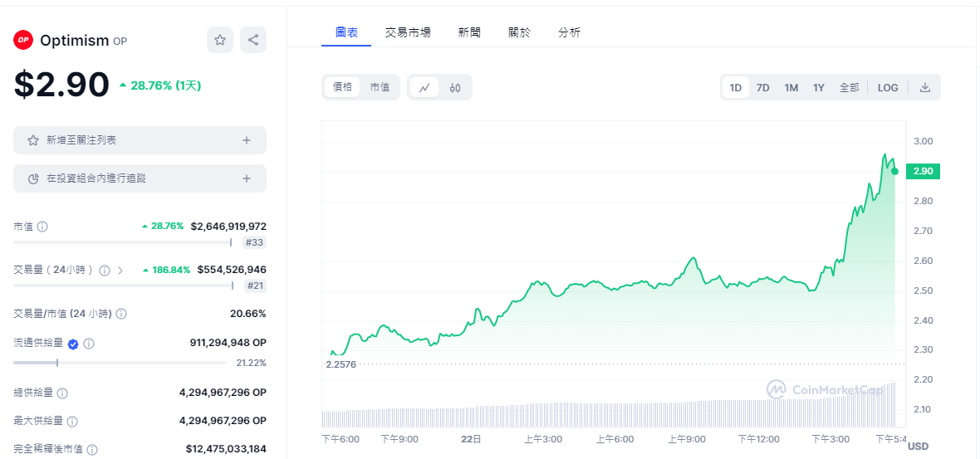Click market cap rank #33 badge
Screen dimensions: 980x459
click(254, 243)
